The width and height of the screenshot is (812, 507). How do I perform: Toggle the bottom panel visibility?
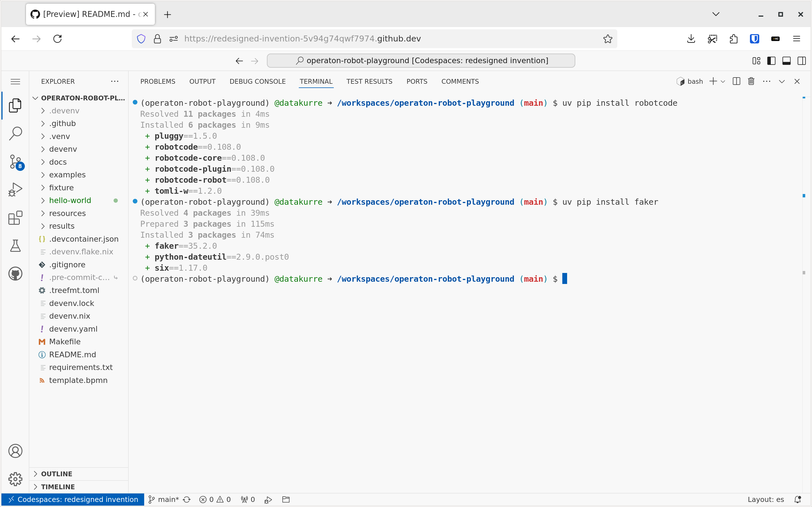pyautogui.click(x=786, y=61)
